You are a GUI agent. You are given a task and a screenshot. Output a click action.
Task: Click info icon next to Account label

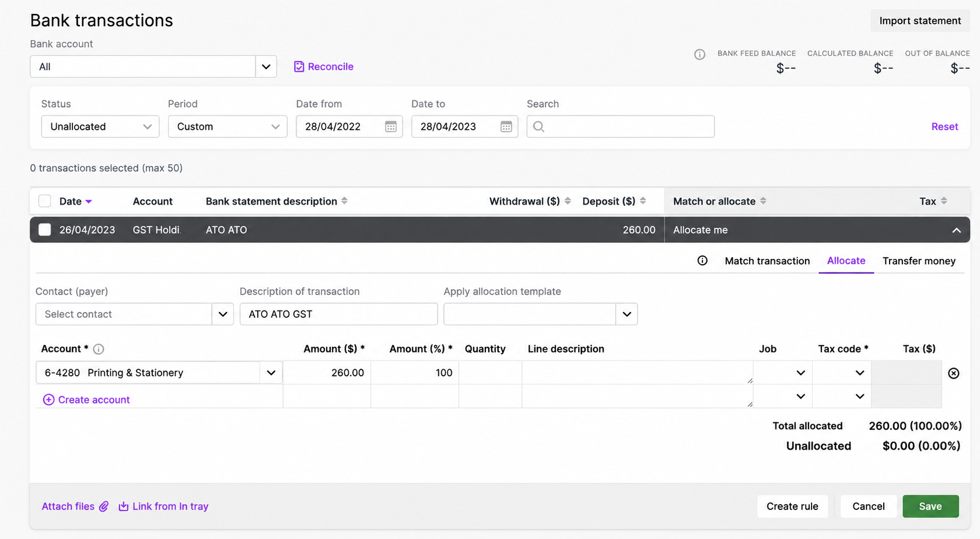click(x=98, y=349)
